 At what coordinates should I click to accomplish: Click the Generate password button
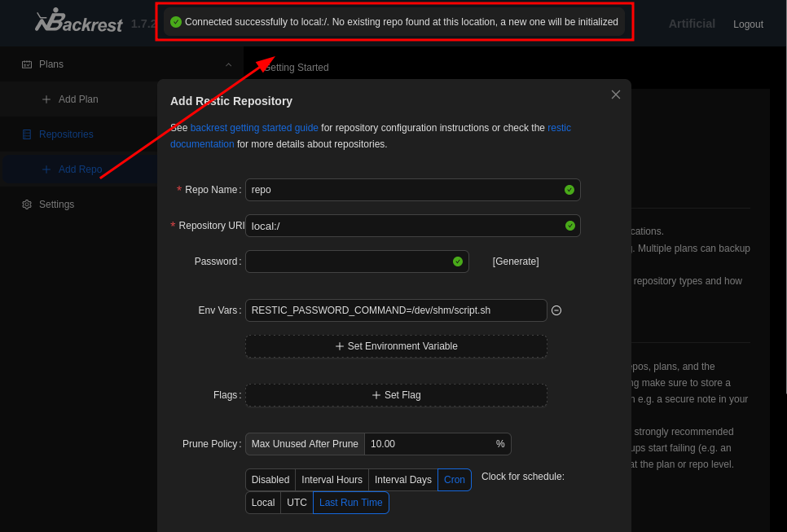click(516, 262)
